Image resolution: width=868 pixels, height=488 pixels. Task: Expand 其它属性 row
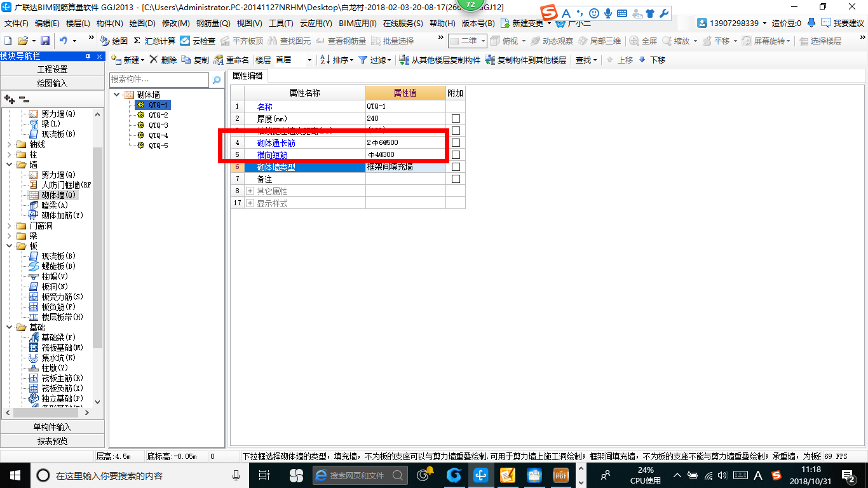coord(250,191)
